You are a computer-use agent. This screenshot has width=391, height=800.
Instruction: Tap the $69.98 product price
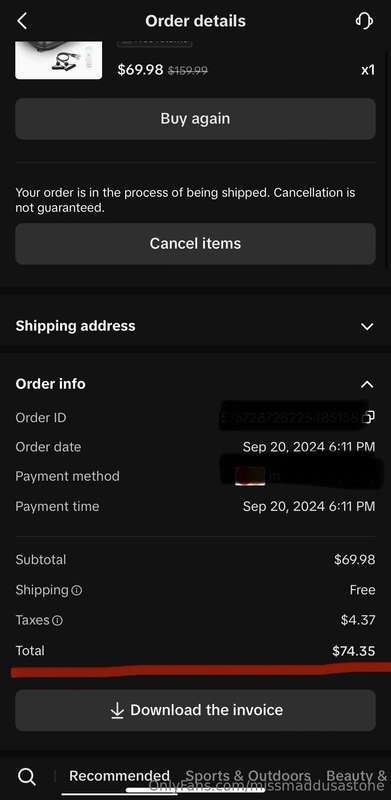140,70
